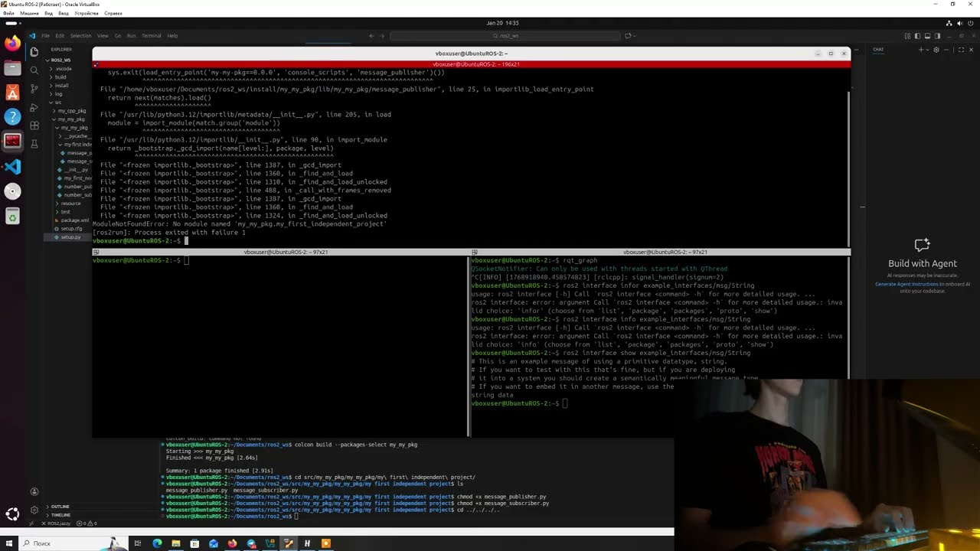Open the VirtualBox Файл menu

(8, 13)
